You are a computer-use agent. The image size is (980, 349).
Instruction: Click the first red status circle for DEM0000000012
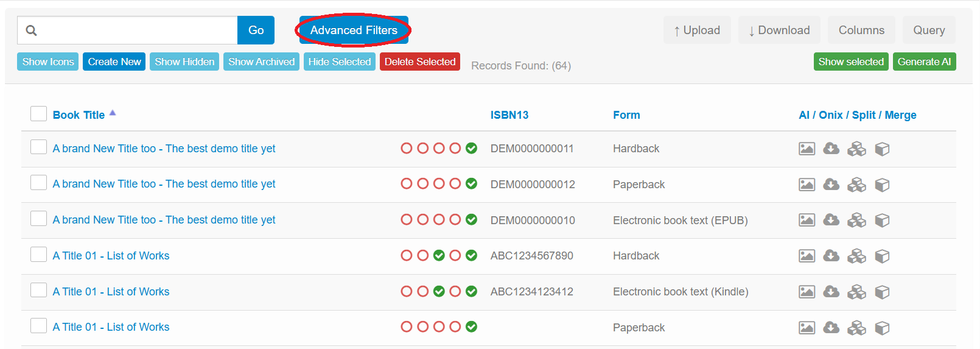coord(407,184)
